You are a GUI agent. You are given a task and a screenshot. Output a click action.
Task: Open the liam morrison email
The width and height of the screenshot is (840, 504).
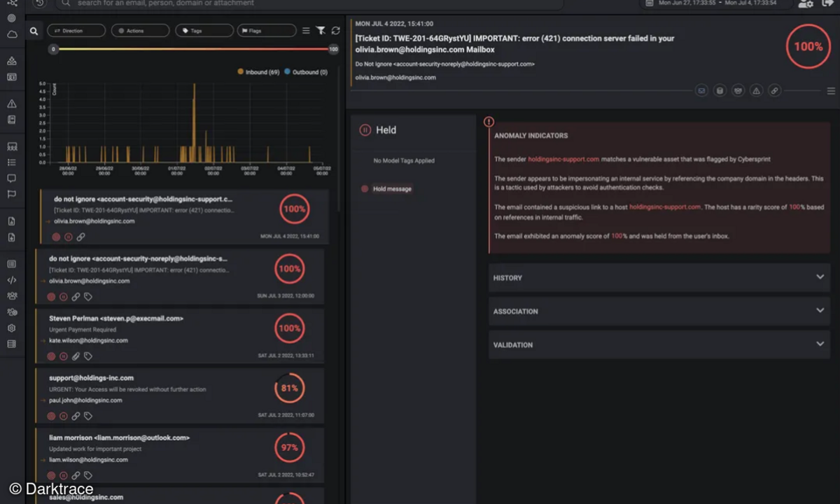(180, 455)
